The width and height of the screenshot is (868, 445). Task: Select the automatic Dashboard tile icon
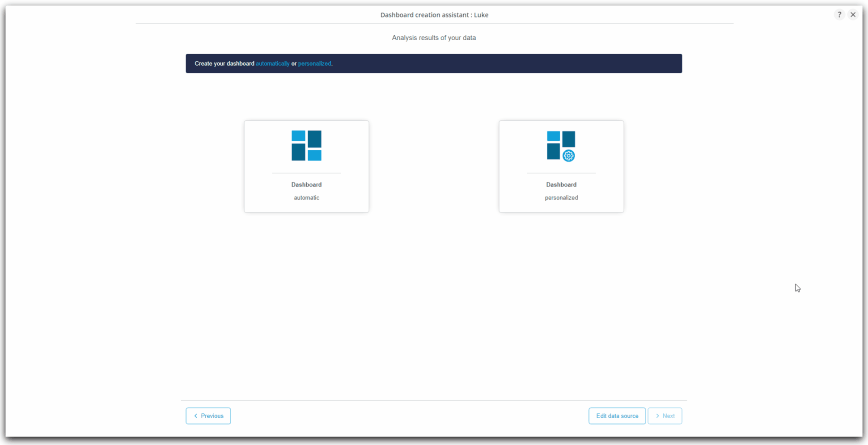pos(306,146)
